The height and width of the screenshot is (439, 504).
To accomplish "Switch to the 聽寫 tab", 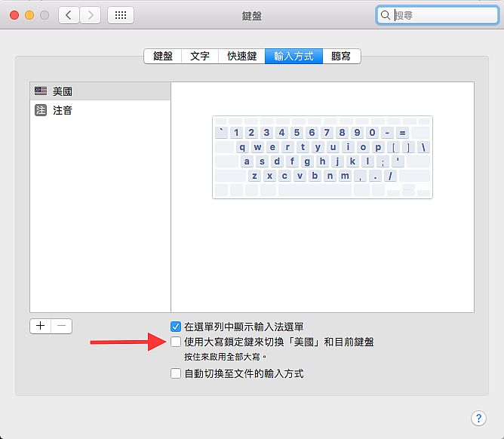I will click(x=341, y=57).
